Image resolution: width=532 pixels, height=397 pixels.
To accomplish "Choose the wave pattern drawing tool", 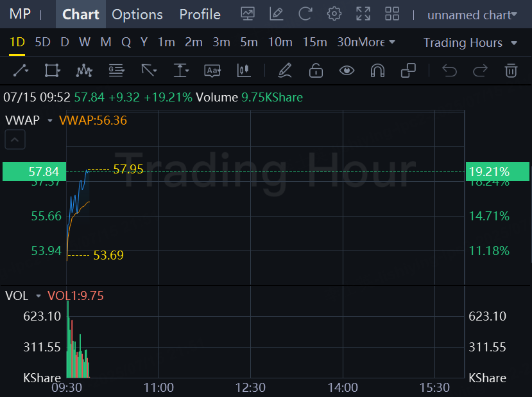I will pyautogui.click(x=84, y=71).
